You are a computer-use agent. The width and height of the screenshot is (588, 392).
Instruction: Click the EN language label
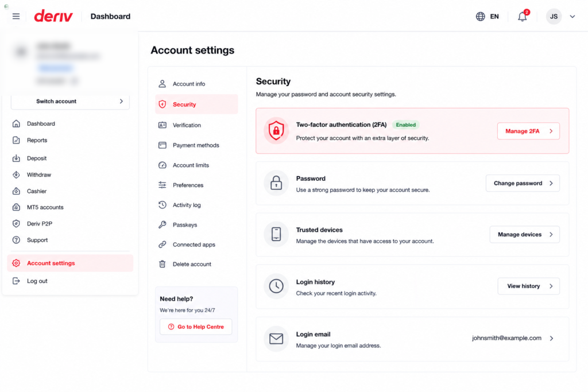[494, 17]
